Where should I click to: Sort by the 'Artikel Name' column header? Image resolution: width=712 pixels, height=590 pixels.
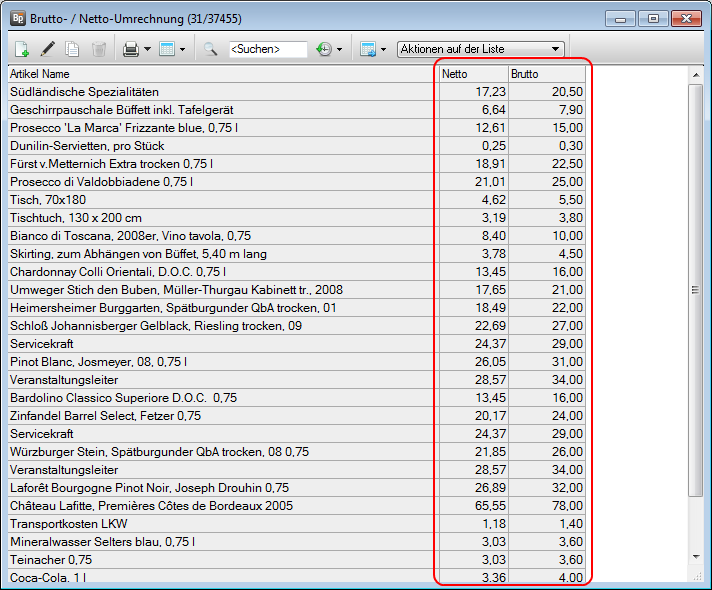click(x=220, y=74)
